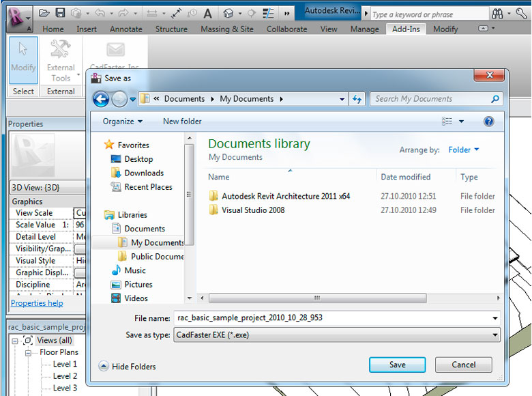Select Videos library in sidebar
The height and width of the screenshot is (396, 532).
click(136, 298)
